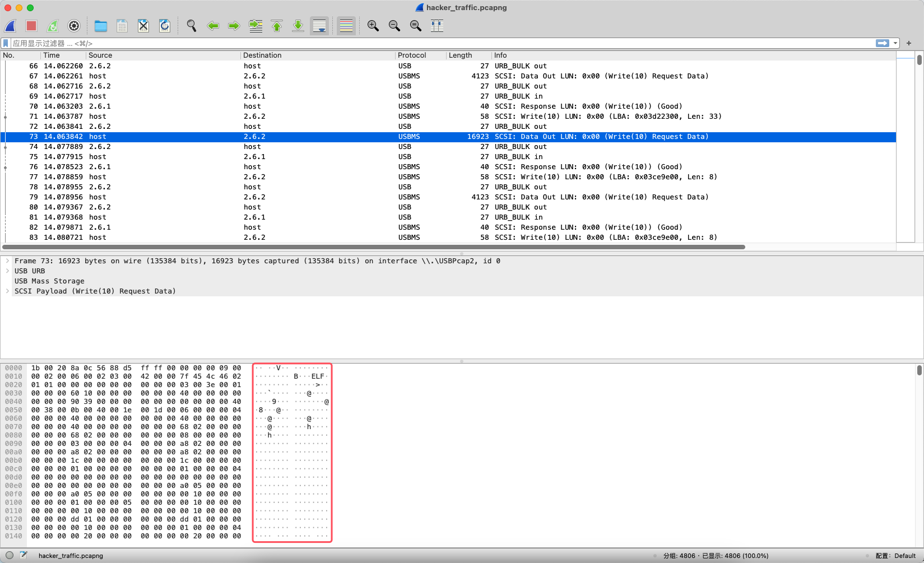This screenshot has width=924, height=563.
Task: Toggle packet list coloring rules
Action: [346, 26]
